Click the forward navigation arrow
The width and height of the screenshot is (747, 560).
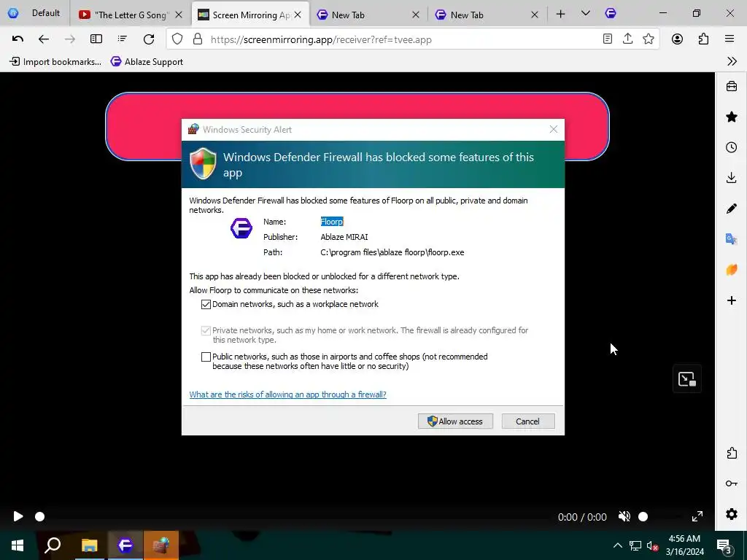point(69,39)
